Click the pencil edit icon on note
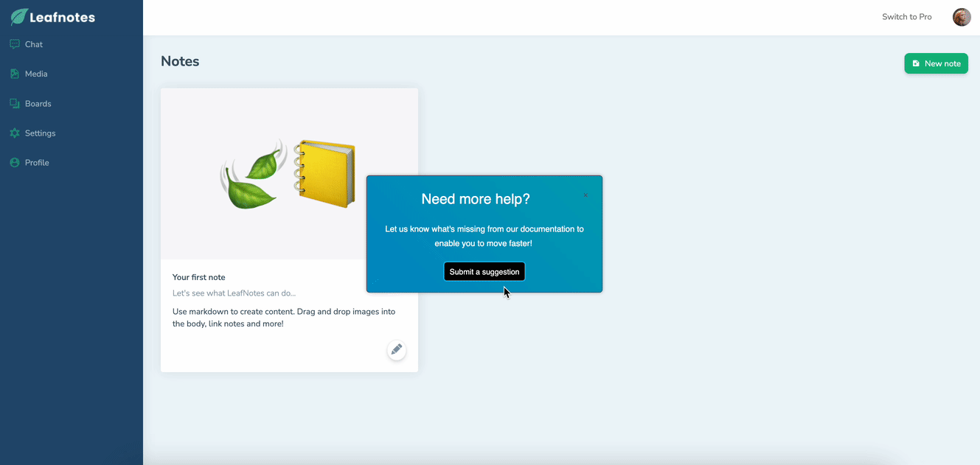Image resolution: width=980 pixels, height=465 pixels. coord(397,349)
